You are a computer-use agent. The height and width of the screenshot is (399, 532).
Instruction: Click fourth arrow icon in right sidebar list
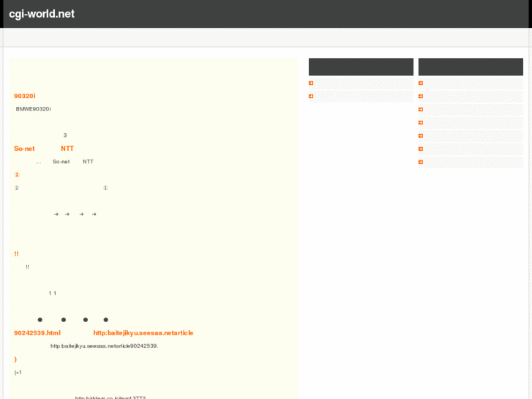point(421,122)
